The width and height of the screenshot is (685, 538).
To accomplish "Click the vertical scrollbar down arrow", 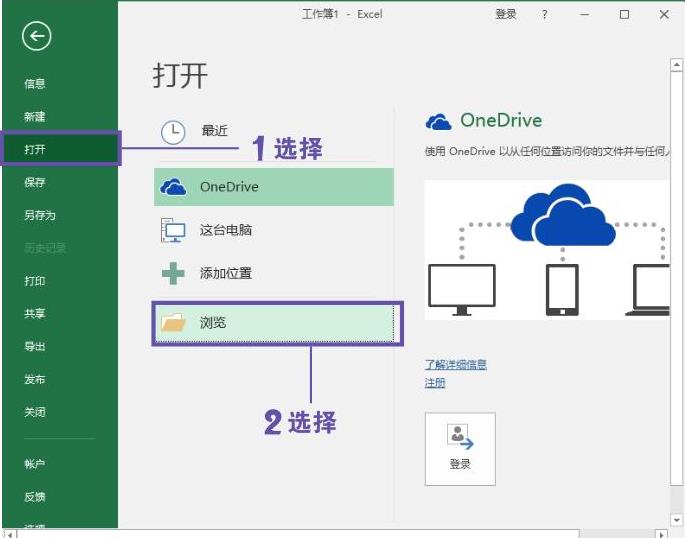I will pos(676,520).
